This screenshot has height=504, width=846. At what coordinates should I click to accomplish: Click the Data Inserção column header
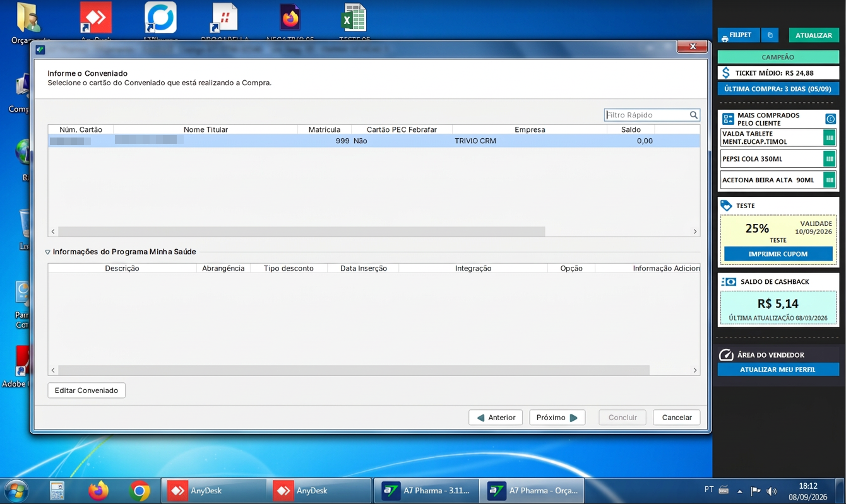pyautogui.click(x=363, y=268)
